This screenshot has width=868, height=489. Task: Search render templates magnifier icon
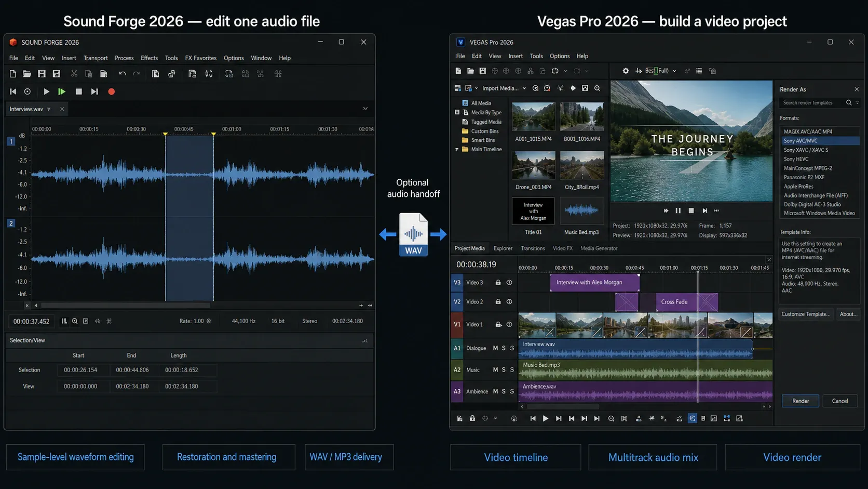[849, 103]
